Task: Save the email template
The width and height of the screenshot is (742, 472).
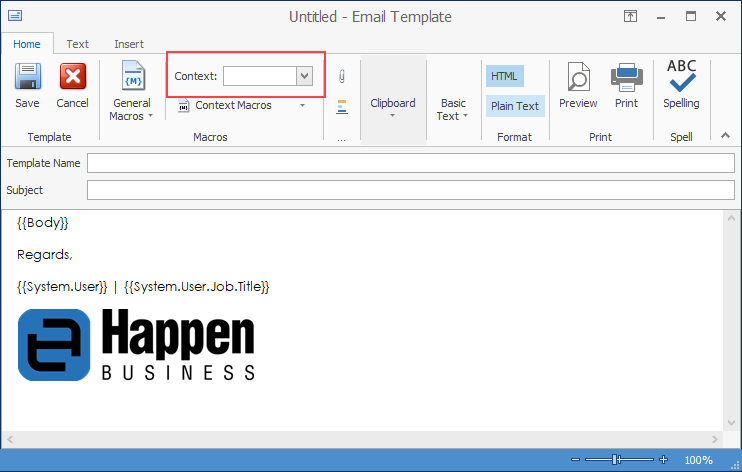Action: pyautogui.click(x=27, y=86)
